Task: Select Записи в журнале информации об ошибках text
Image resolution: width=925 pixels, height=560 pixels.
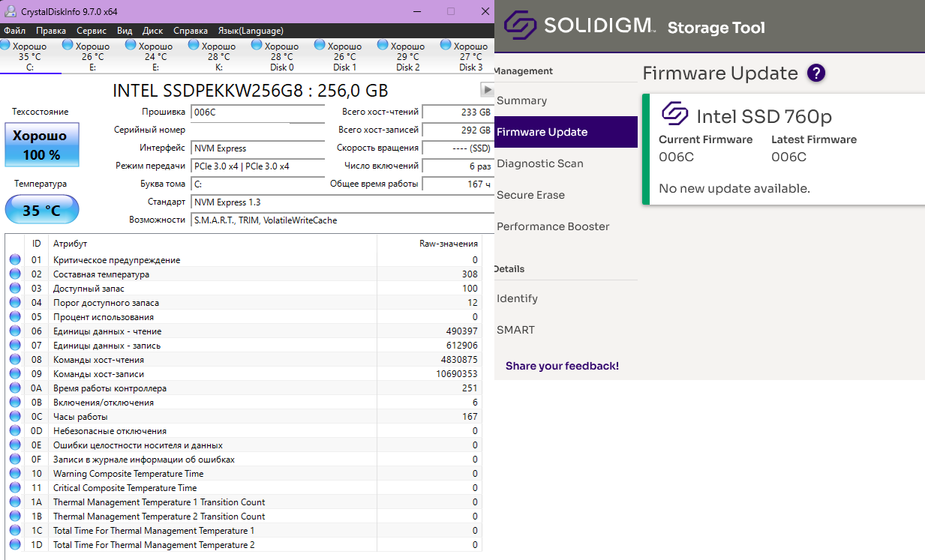Action: click(x=144, y=460)
